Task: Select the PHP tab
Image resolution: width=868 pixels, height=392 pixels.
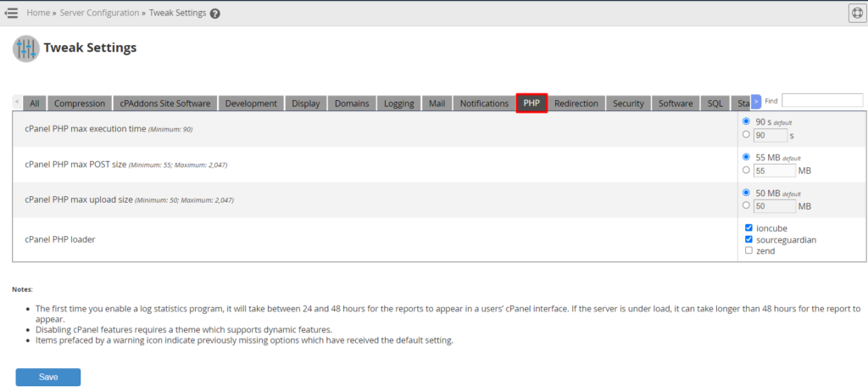Action: point(532,104)
